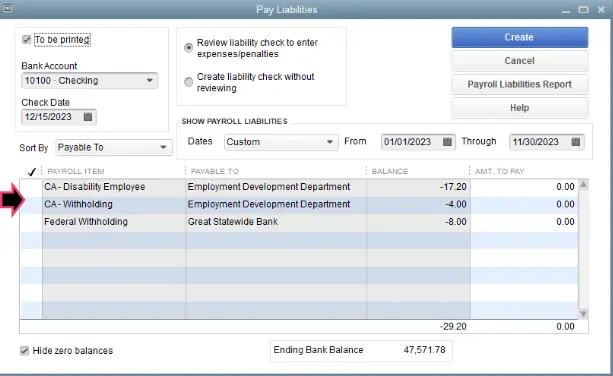Screen dimensions: 613x376
Task: Click the -4.00 balance cell
Action: click(x=419, y=204)
